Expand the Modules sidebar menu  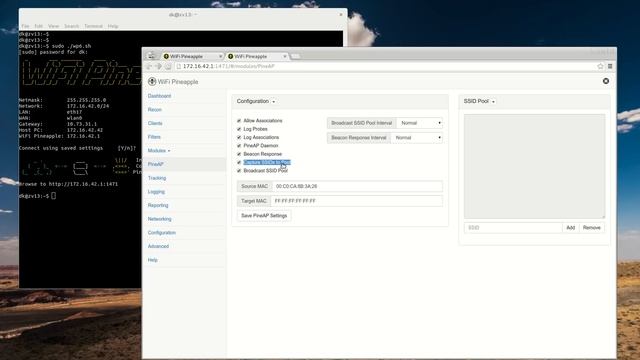coord(159,151)
